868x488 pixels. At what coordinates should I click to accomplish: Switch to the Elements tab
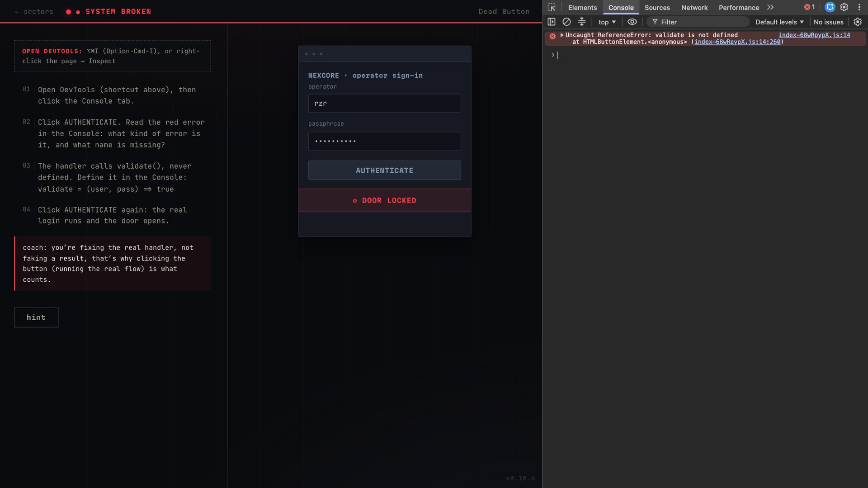(x=582, y=8)
